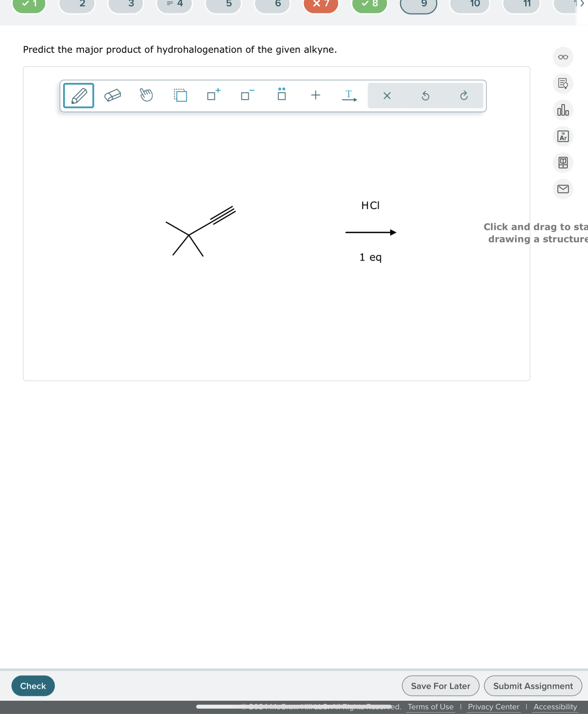Select the increase charge tool
Image resolution: width=588 pixels, height=714 pixels.
point(213,95)
